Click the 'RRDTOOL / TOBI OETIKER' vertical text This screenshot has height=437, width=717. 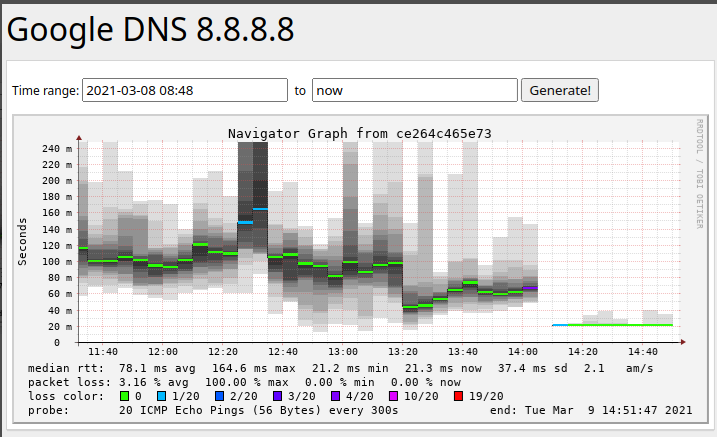[700, 174]
